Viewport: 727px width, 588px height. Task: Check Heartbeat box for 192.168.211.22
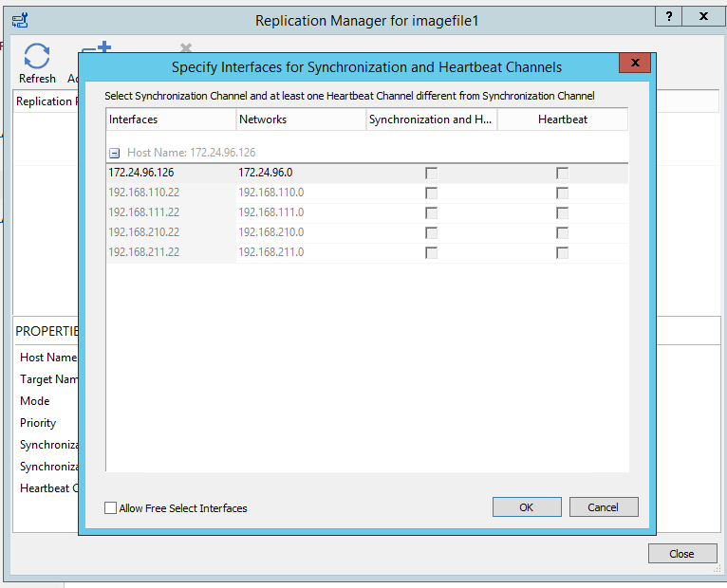click(562, 253)
